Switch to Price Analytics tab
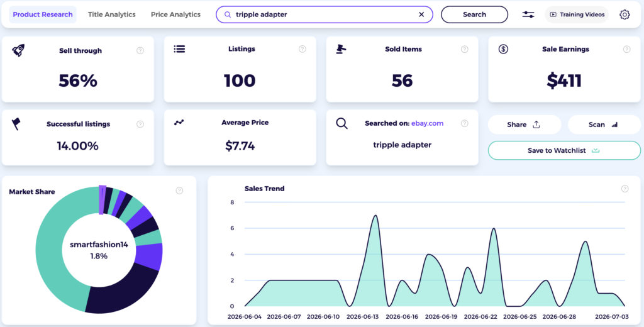 (x=176, y=14)
